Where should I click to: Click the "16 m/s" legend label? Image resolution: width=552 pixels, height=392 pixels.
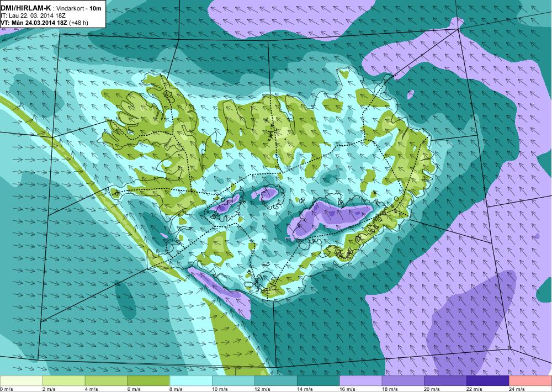[347, 389]
